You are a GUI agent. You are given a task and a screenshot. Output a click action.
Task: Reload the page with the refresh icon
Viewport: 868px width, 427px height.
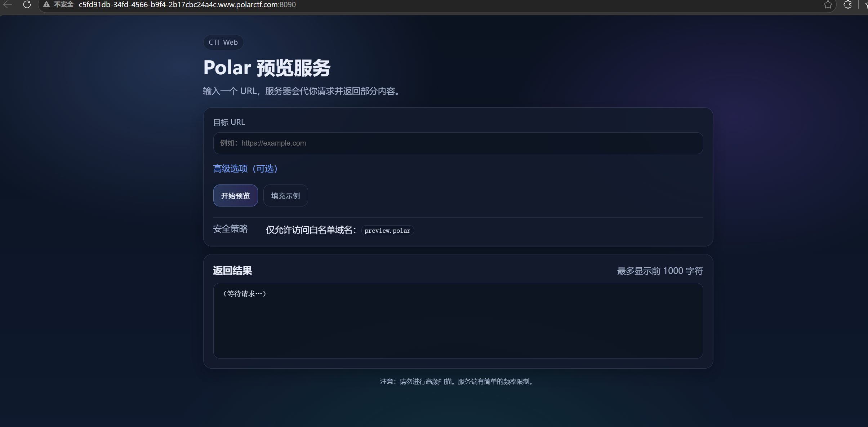point(27,5)
